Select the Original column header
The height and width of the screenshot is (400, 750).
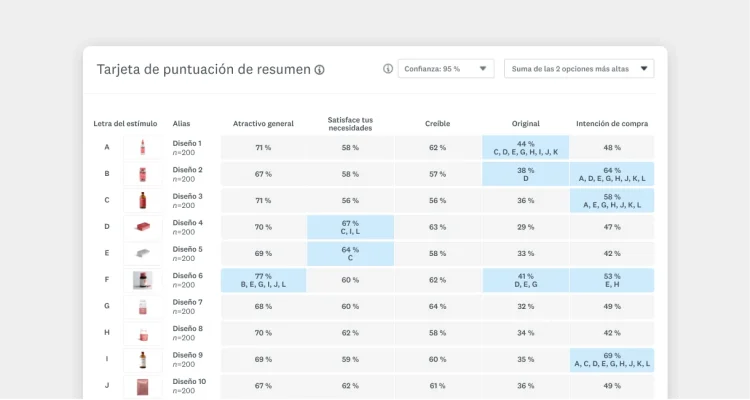(525, 124)
